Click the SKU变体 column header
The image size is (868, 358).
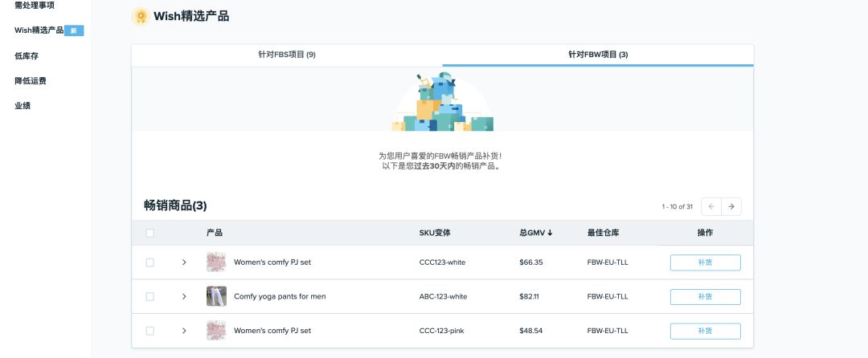[x=435, y=233]
